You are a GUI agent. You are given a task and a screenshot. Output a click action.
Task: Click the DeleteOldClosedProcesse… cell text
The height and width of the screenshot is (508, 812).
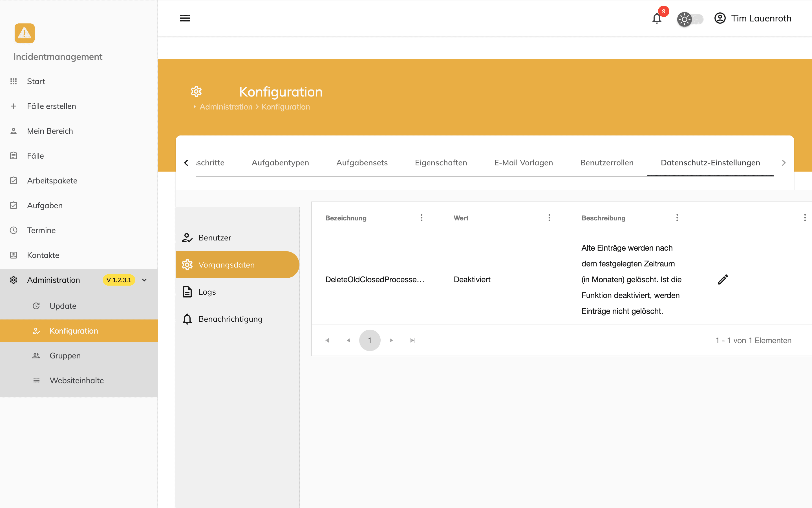point(375,279)
